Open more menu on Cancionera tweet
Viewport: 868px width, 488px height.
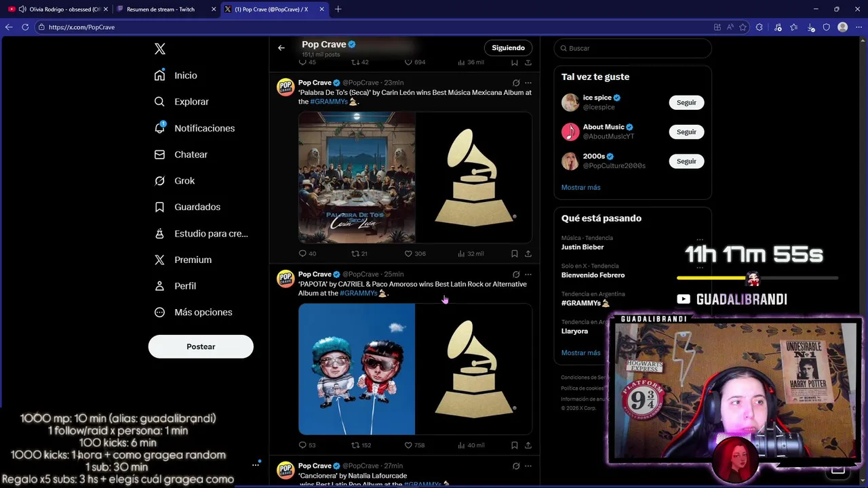528,466
